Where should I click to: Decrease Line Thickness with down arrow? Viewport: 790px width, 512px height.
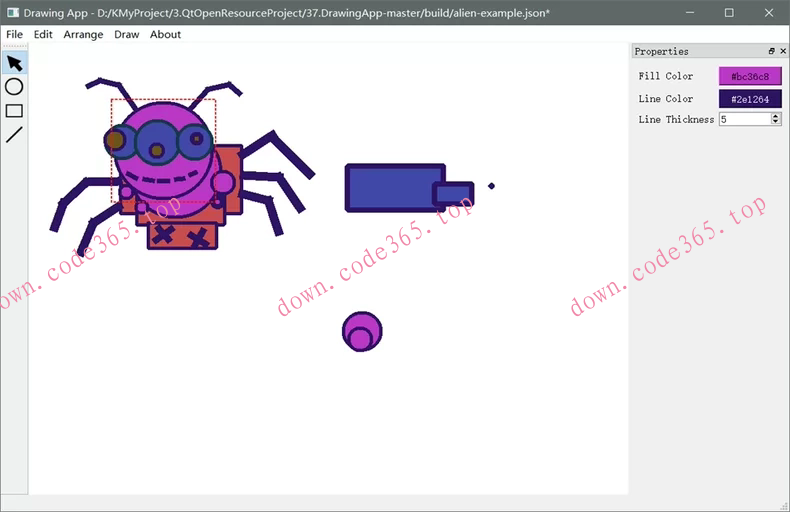pos(776,122)
